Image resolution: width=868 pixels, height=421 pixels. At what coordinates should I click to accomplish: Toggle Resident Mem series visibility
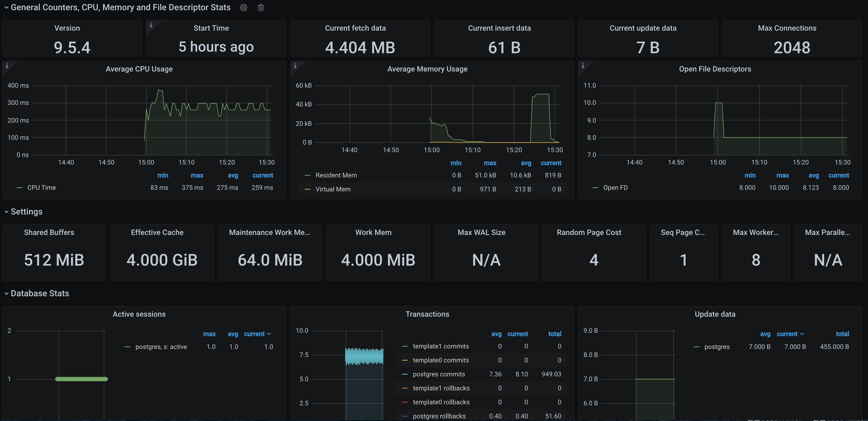tap(336, 175)
